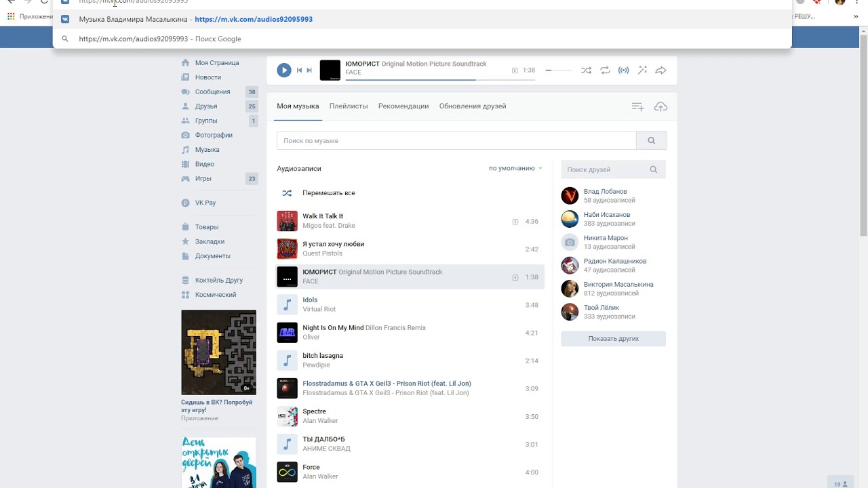The height and width of the screenshot is (488, 868).
Task: Switch to Рекомендации tab
Action: (403, 106)
